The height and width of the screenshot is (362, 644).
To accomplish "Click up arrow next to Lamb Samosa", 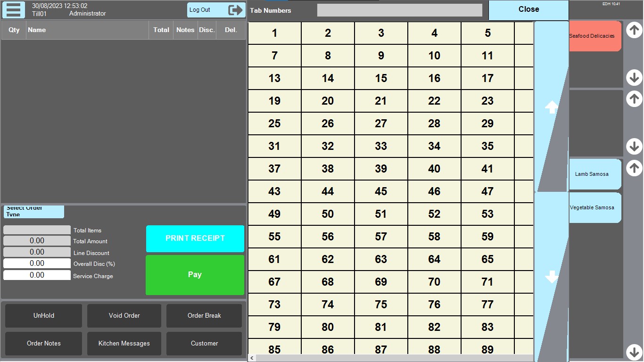I will (x=634, y=168).
